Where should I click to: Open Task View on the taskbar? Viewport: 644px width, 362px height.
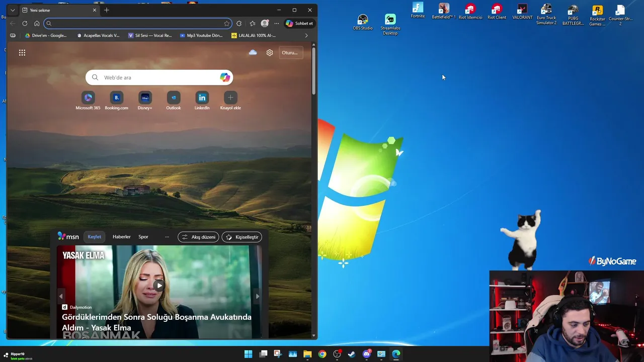coord(263,354)
